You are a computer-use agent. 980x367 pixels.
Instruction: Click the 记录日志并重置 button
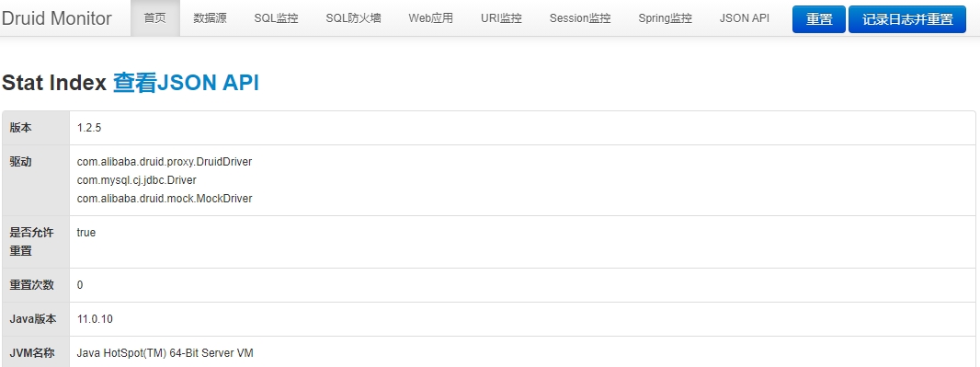click(907, 19)
